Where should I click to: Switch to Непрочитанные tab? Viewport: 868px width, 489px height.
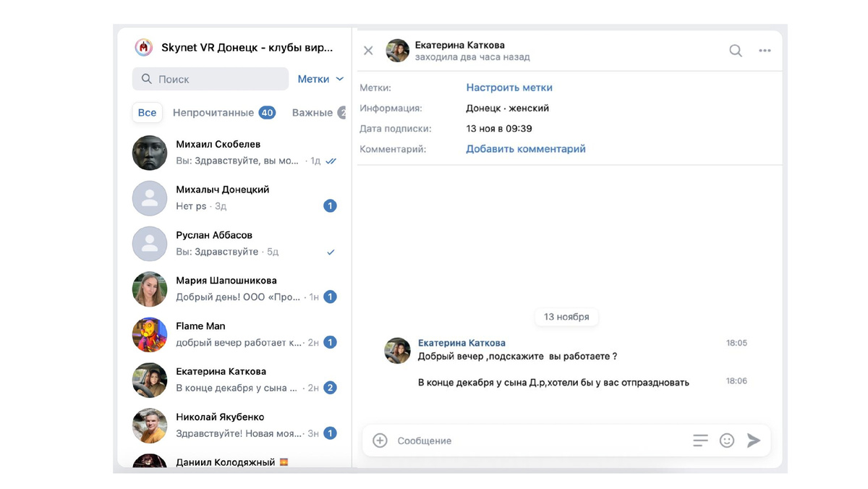224,113
